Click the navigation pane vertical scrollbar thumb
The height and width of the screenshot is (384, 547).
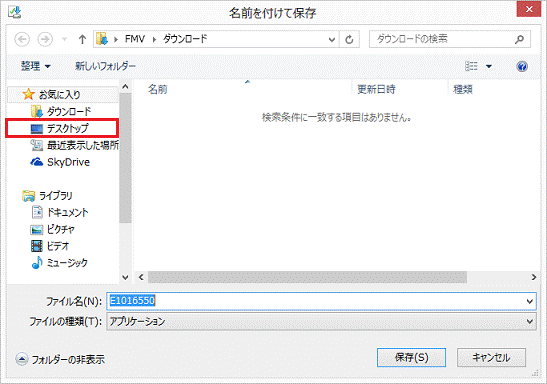[x=125, y=158]
